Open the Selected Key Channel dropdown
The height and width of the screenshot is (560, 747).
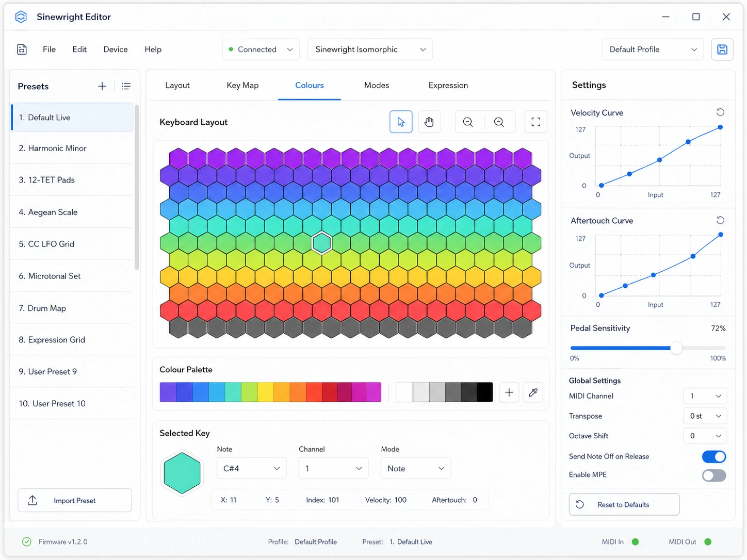coord(333,468)
